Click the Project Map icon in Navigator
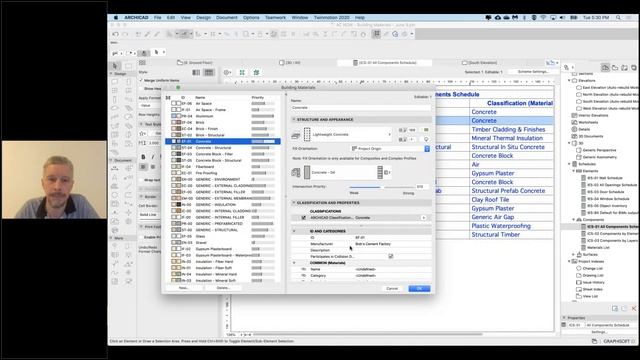 pos(606,67)
